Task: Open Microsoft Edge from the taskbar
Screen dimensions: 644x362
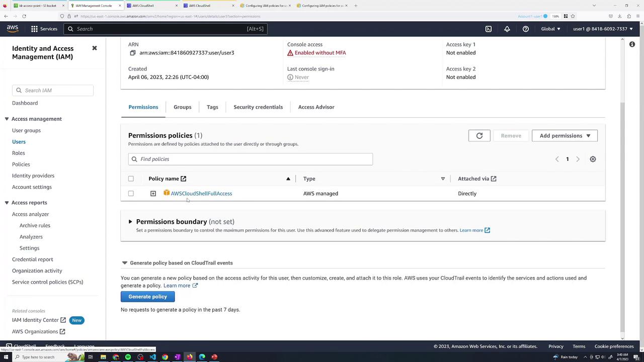Action: 202,357
